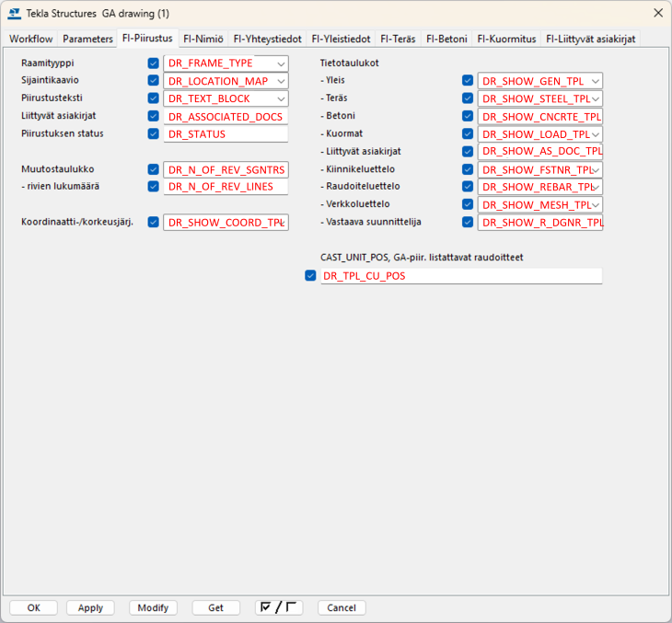Switch to the Parameters tab
Viewport: 672px width, 623px height.
pos(87,39)
